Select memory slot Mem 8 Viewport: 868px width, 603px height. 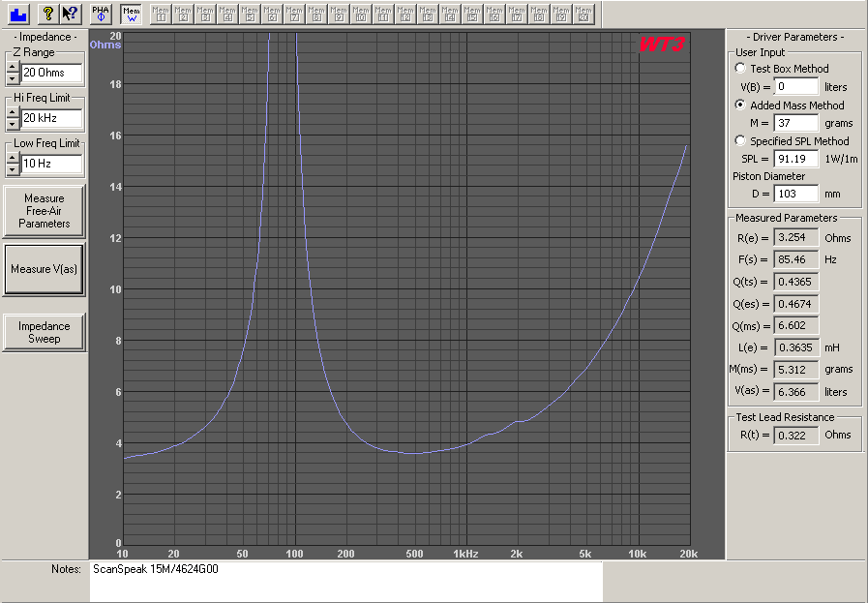316,14
